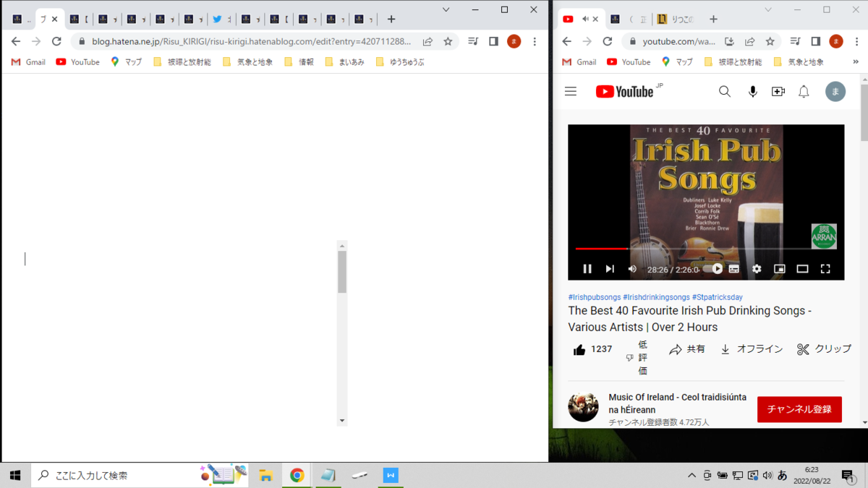Screen dimensions: 868x488
Task: Install app icon in YouTube address bar
Action: pos(729,42)
